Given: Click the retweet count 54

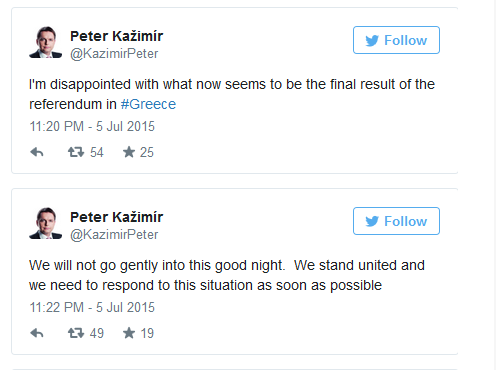Looking at the screenshot, I should [x=97, y=152].
